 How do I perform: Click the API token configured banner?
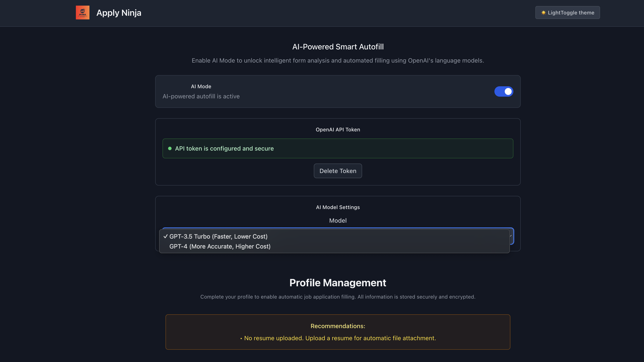(x=338, y=148)
